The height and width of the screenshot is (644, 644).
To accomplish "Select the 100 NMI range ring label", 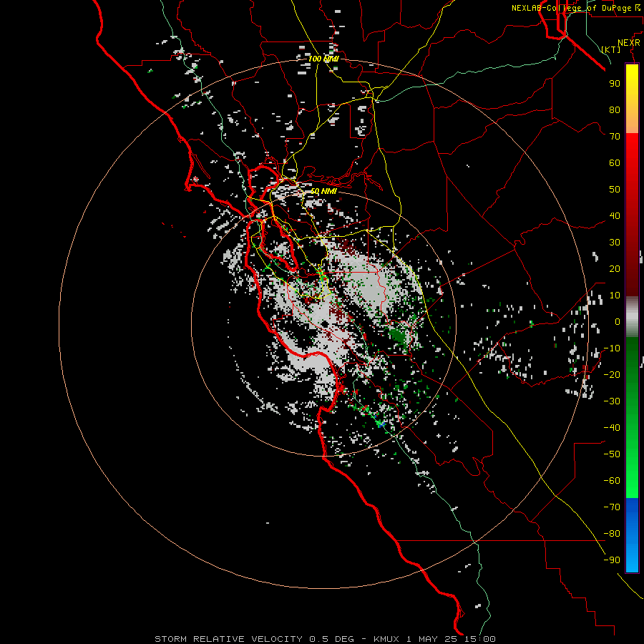I will (x=323, y=59).
